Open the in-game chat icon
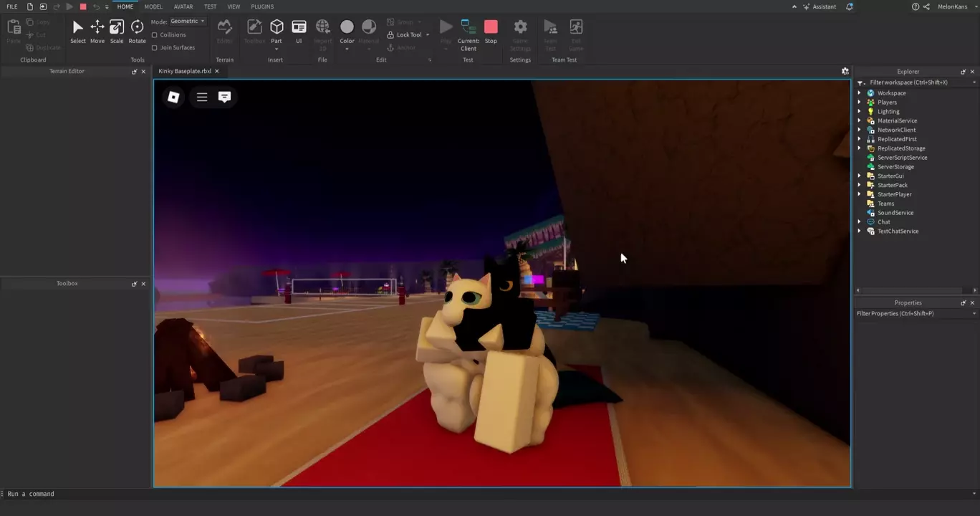Viewport: 980px width, 516px height. 224,97
